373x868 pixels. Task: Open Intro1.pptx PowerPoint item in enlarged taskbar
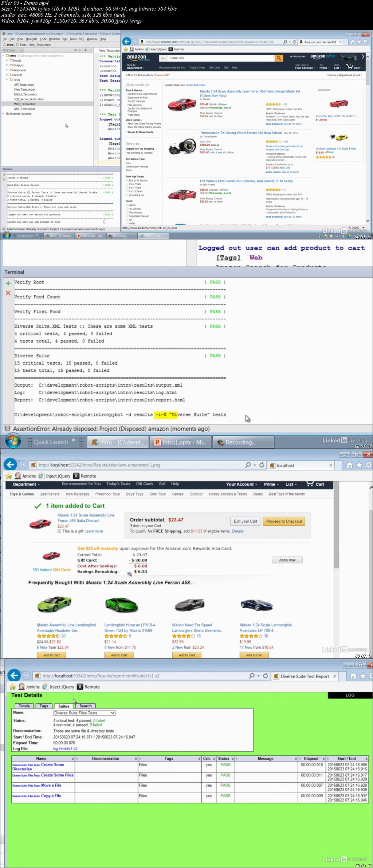(x=180, y=442)
